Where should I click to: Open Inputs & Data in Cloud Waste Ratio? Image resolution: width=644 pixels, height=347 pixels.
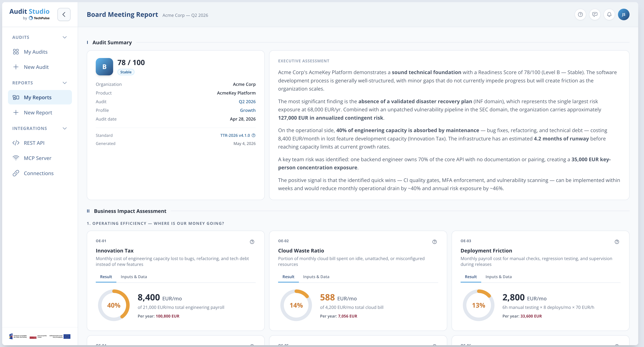click(316, 277)
